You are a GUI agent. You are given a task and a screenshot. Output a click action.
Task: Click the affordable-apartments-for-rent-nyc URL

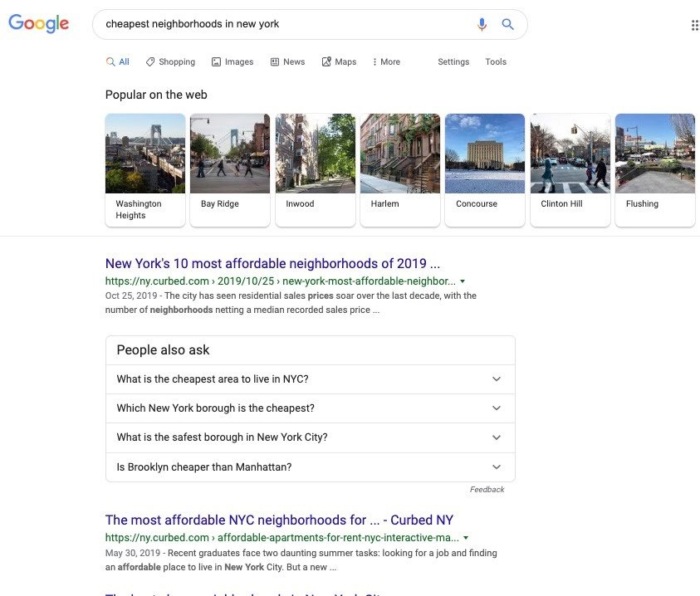[282, 538]
